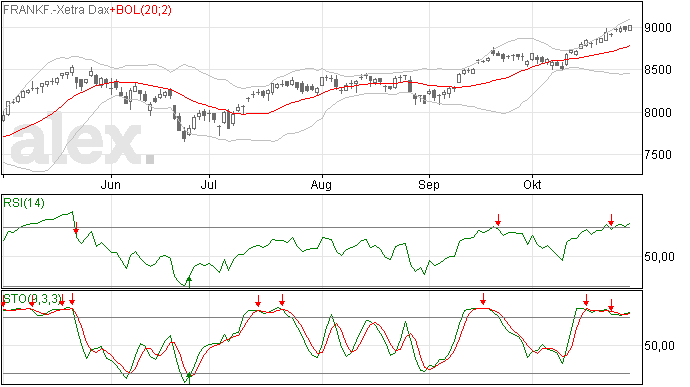
Task: Select the Jun month label on time axis
Action: pyautogui.click(x=110, y=184)
